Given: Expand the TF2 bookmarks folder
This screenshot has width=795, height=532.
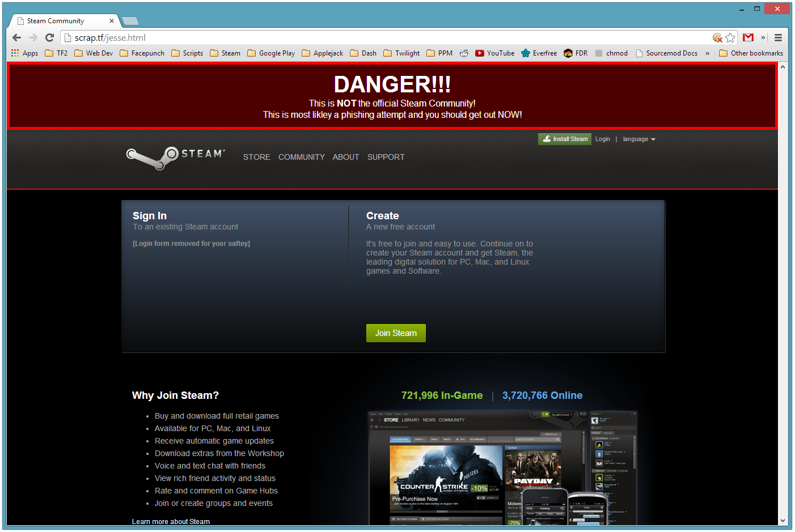Looking at the screenshot, I should click(56, 53).
